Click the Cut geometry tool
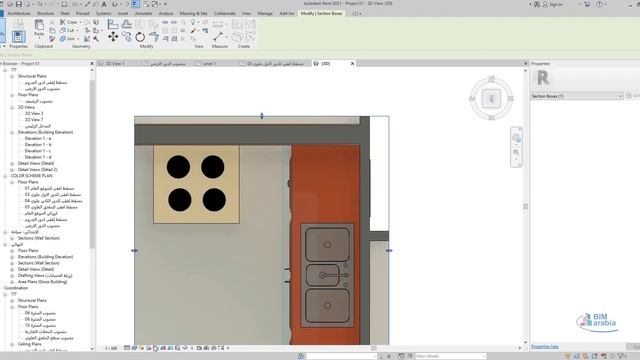The image size is (640, 360). [x=69, y=30]
